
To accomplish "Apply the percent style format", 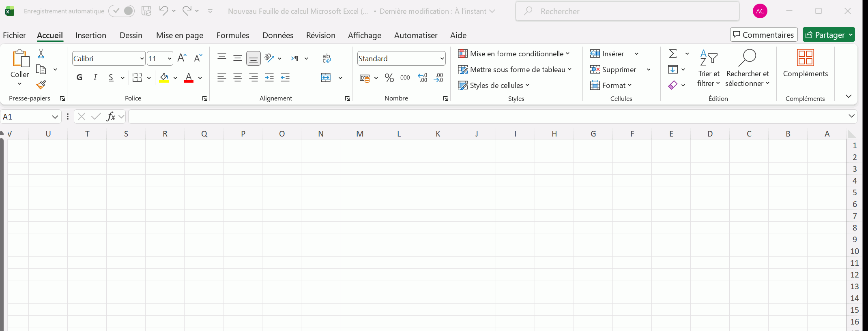I will coord(389,77).
